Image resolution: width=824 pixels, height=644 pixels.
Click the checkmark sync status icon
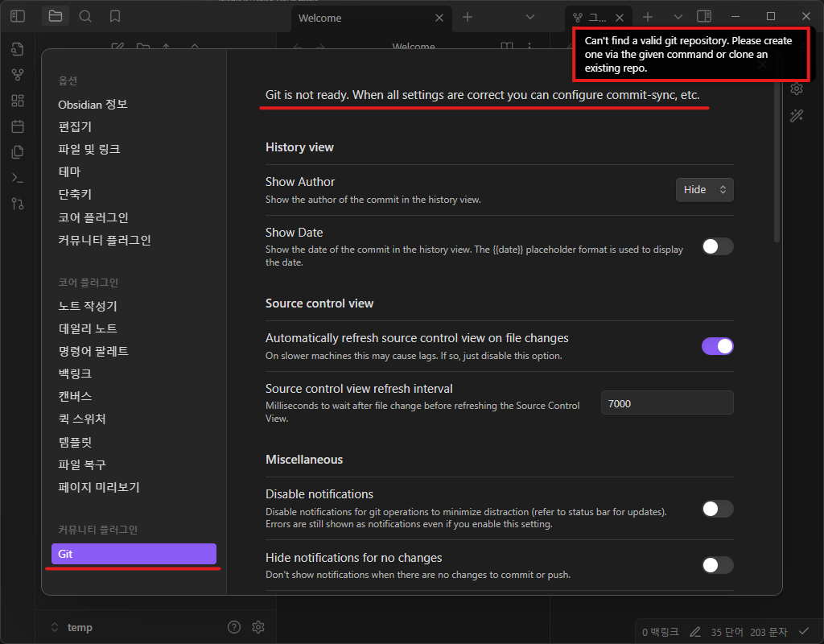(804, 631)
